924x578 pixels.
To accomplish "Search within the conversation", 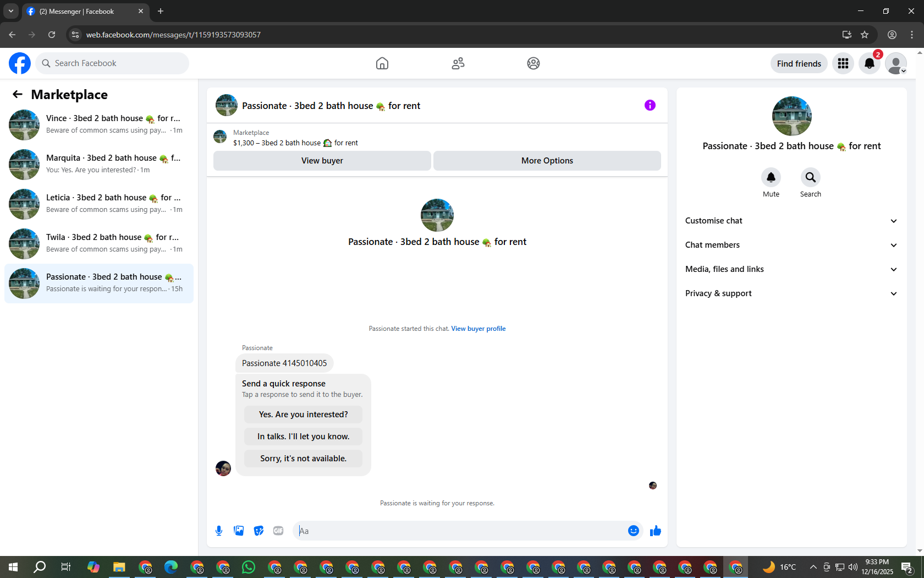I will pyautogui.click(x=811, y=177).
